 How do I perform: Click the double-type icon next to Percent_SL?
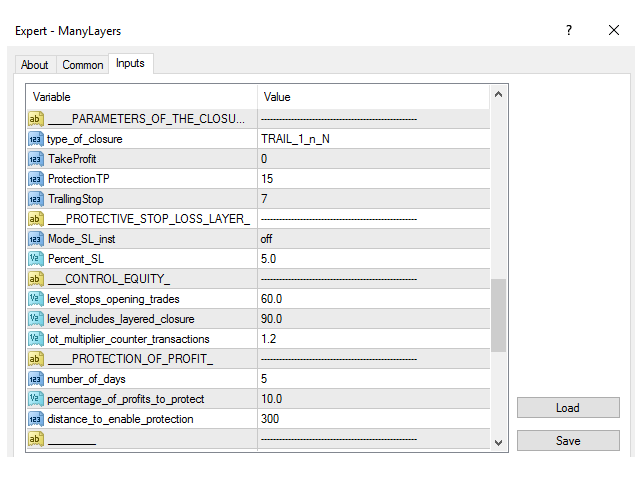point(36,259)
